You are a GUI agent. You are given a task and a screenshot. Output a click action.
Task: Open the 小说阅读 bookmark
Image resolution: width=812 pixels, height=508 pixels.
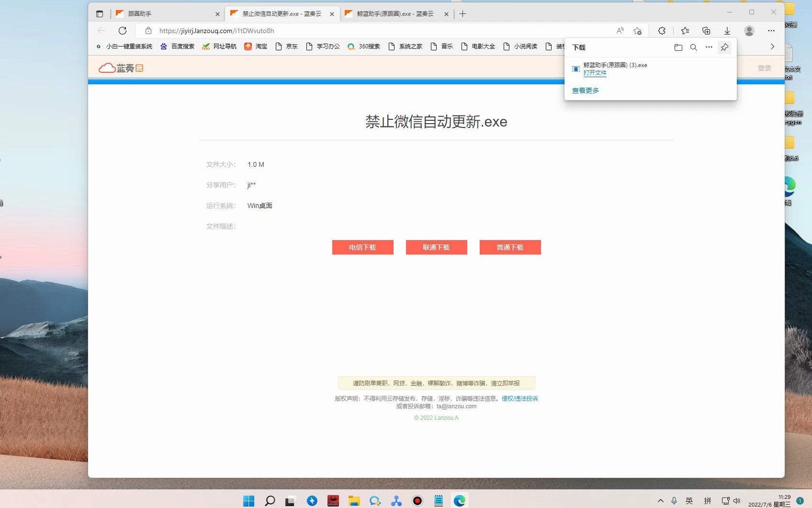coord(520,46)
